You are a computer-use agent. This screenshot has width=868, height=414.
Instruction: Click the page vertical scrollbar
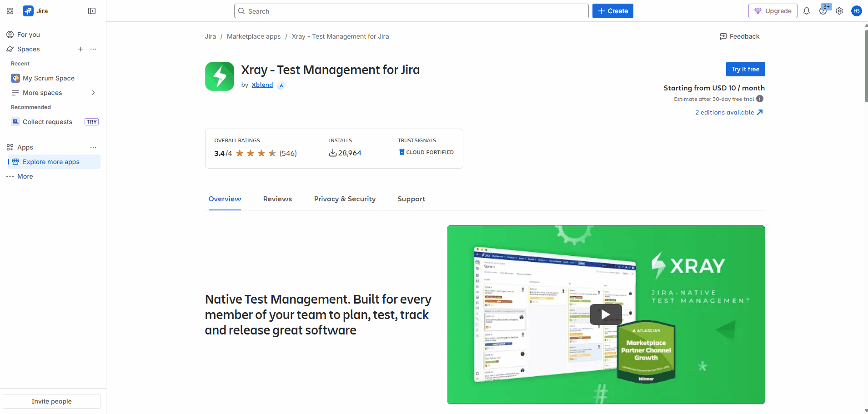click(x=866, y=66)
